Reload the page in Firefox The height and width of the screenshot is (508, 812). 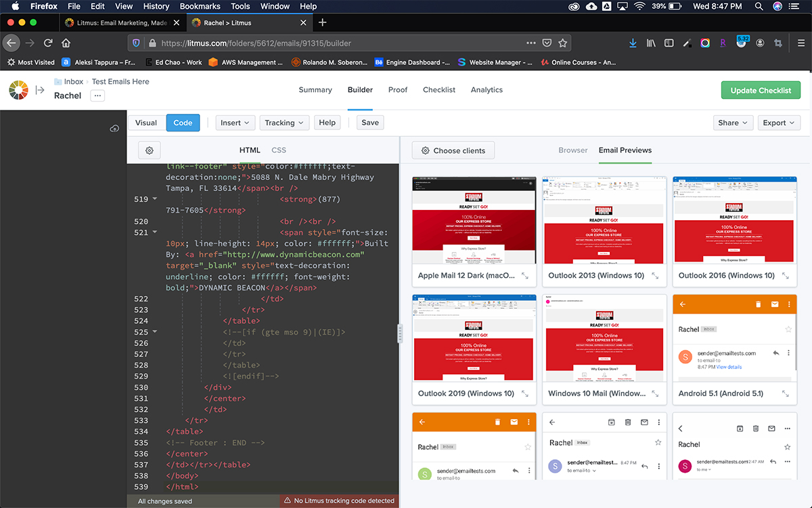(x=48, y=43)
